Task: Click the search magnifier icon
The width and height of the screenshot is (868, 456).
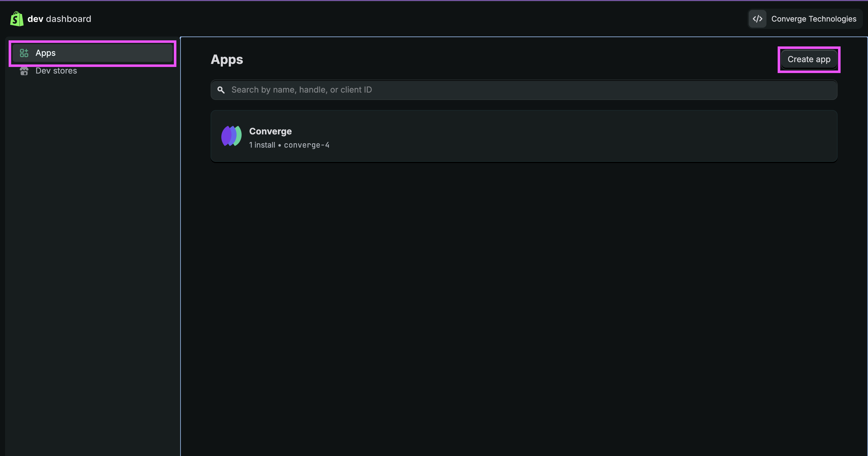Action: point(221,90)
